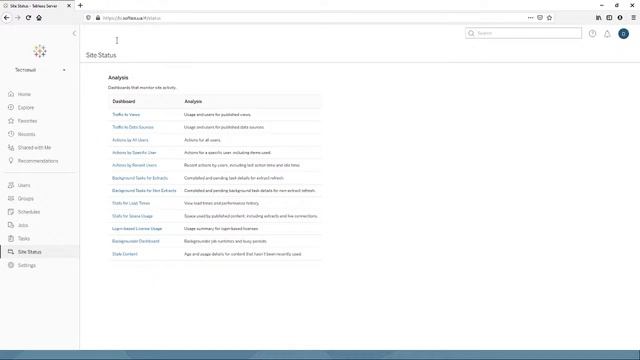
Task: Open the browser library icon
Action: pyautogui.click(x=598, y=18)
